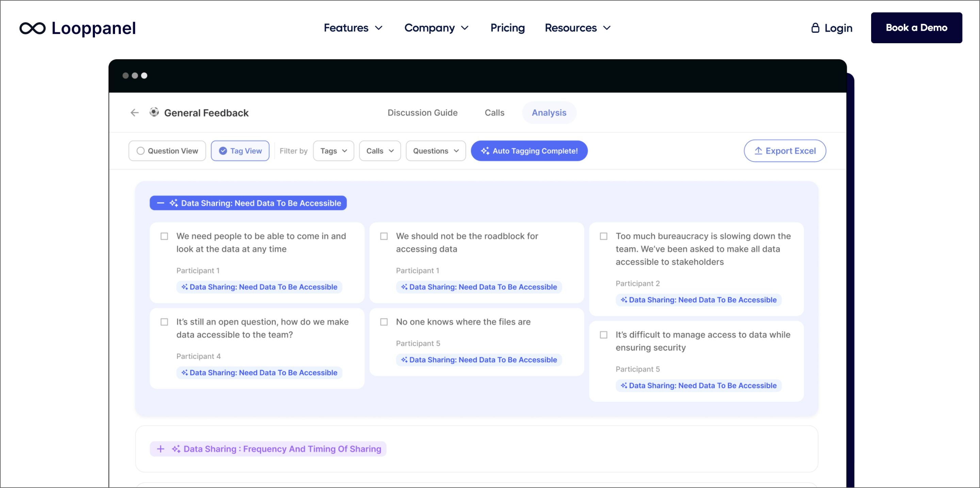
Task: Click 'Participant 5' under 'It's difficult to manage' note
Action: [638, 369]
